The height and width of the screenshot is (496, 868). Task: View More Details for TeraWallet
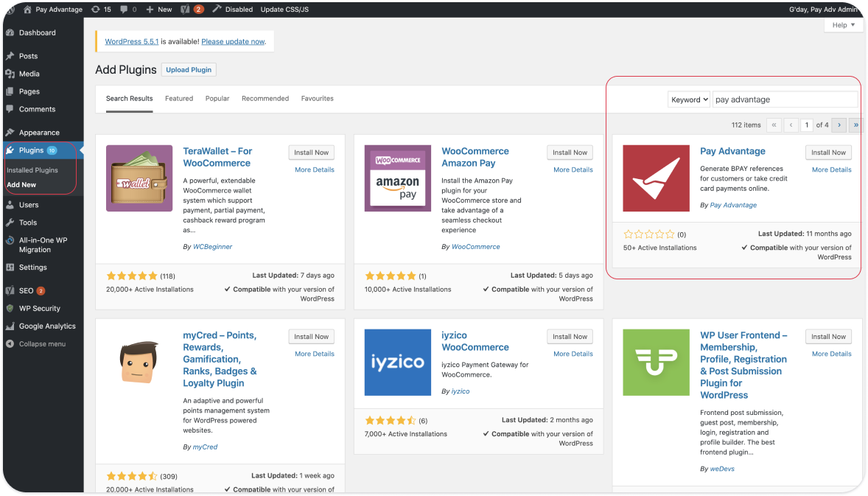click(315, 170)
